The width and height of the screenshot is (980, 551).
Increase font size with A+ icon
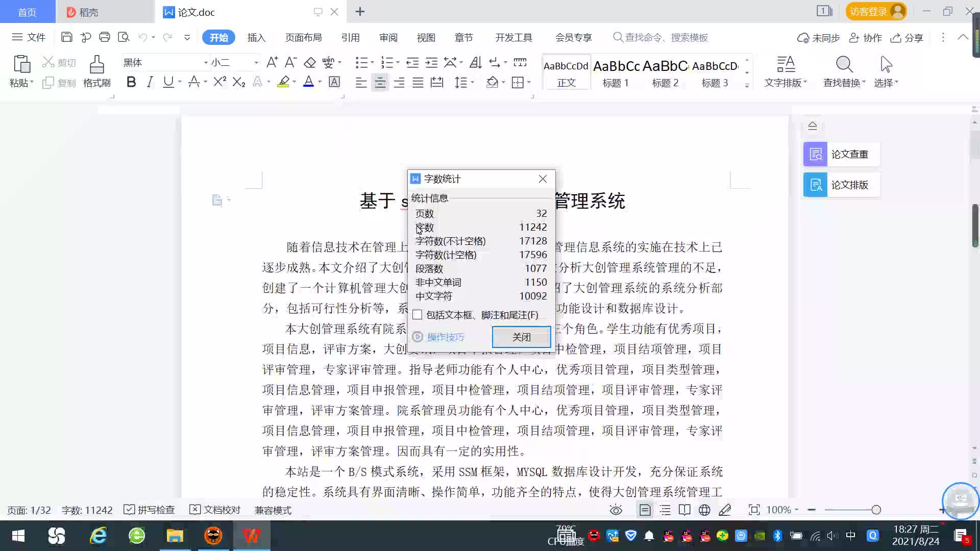coord(272,62)
